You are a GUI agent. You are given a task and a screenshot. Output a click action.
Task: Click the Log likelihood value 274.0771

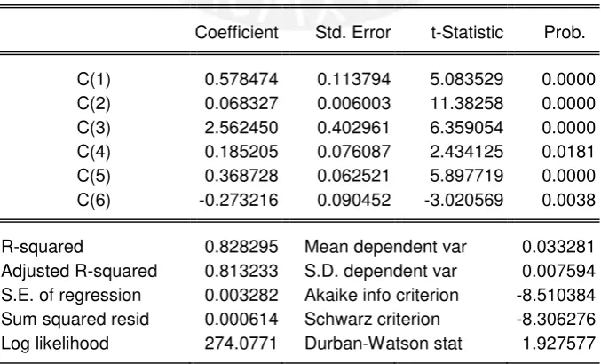[241, 344]
